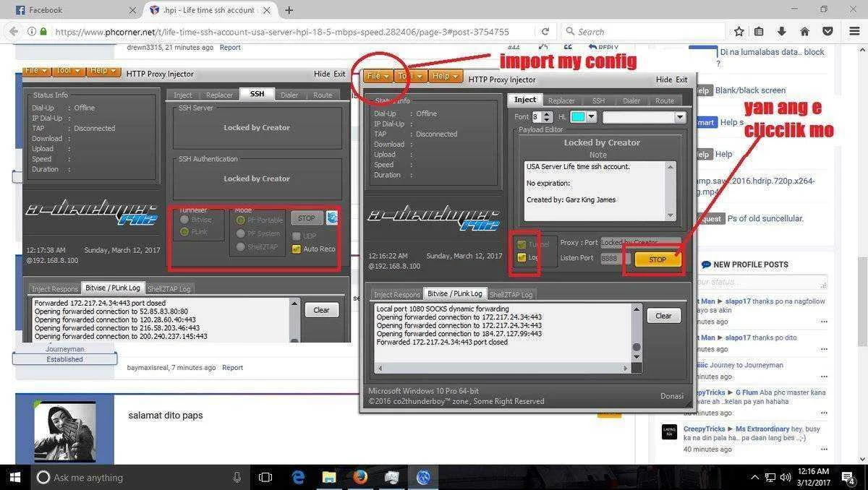The width and height of the screenshot is (868, 490).
Task: Open the HTTP Proxy Injector taskbar icon
Action: 423,477
